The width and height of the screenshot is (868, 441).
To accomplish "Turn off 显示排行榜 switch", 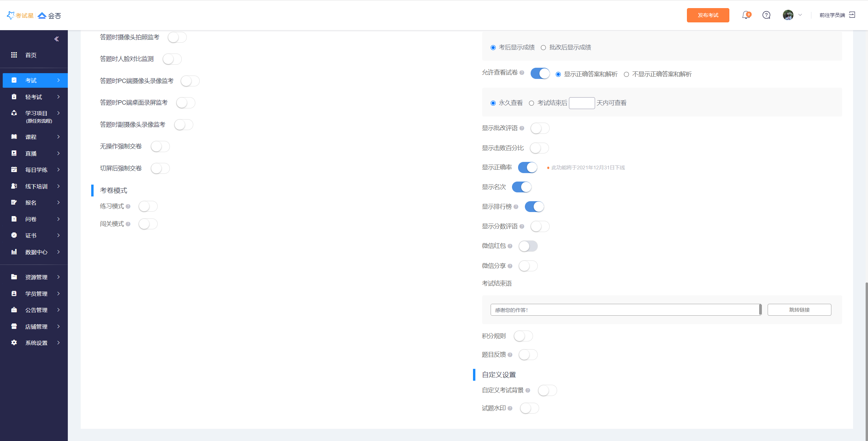I will [x=534, y=207].
